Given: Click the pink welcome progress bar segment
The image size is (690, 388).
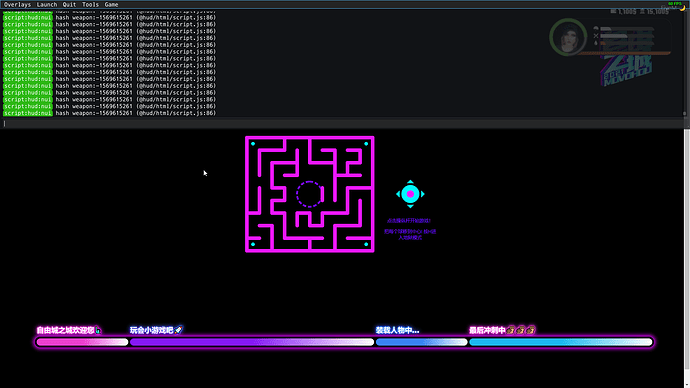Looking at the screenshot, I should coord(82,342).
